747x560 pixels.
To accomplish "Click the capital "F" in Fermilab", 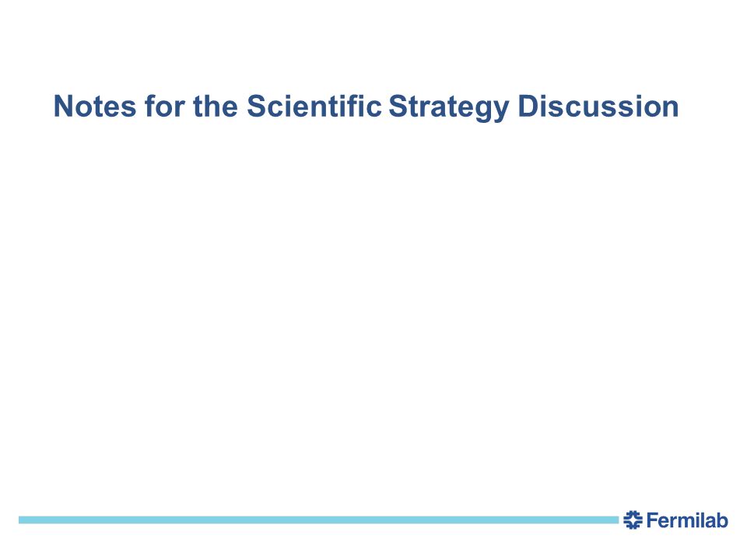I will tap(652, 520).
